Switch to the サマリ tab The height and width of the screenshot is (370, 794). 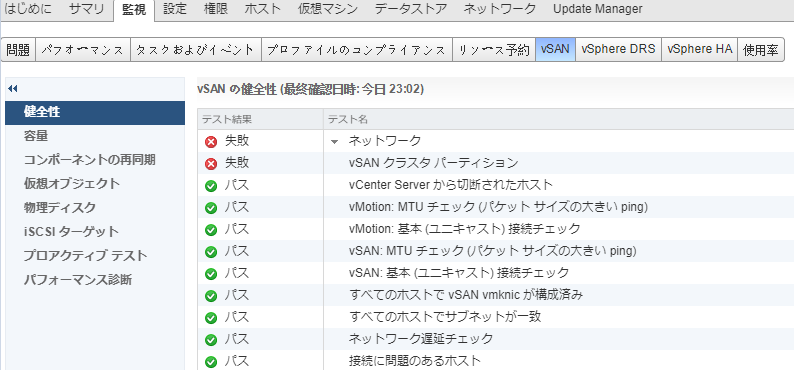click(87, 9)
